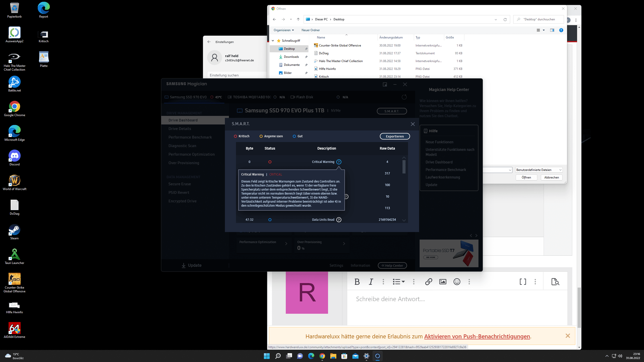Image resolution: width=644 pixels, height=362 pixels.
Task: Go back in the Einstellungen window
Action: [209, 42]
